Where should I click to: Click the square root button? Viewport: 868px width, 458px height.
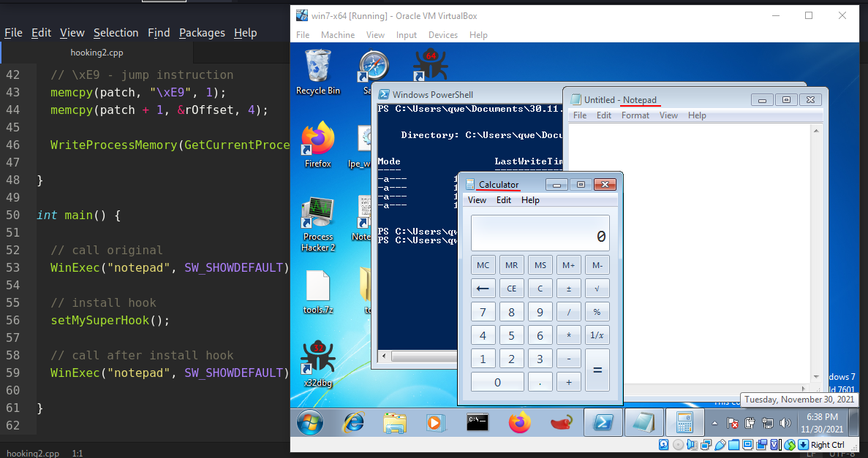[597, 289]
